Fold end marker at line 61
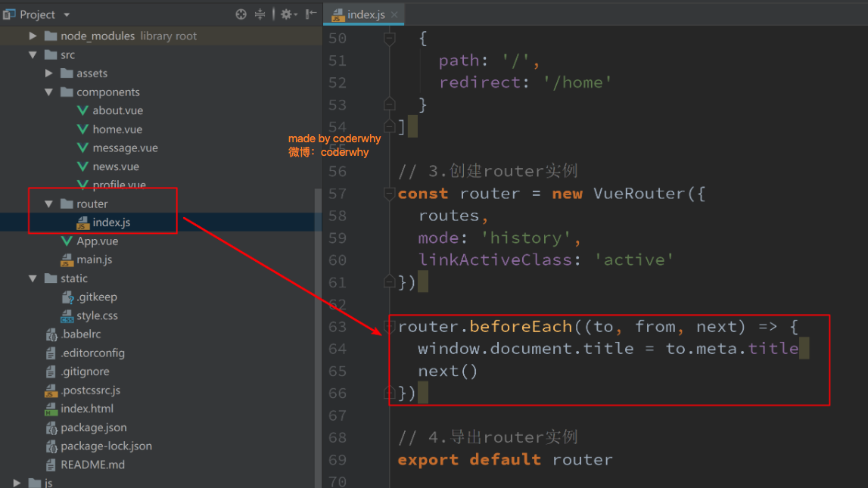The height and width of the screenshot is (488, 868). coord(390,281)
